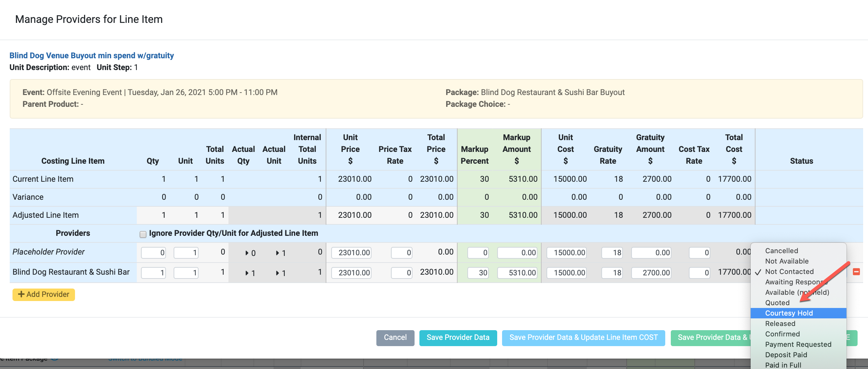Edit Cost Tax Rate field for Placeholder Provider
The width and height of the screenshot is (868, 369).
coord(699,252)
